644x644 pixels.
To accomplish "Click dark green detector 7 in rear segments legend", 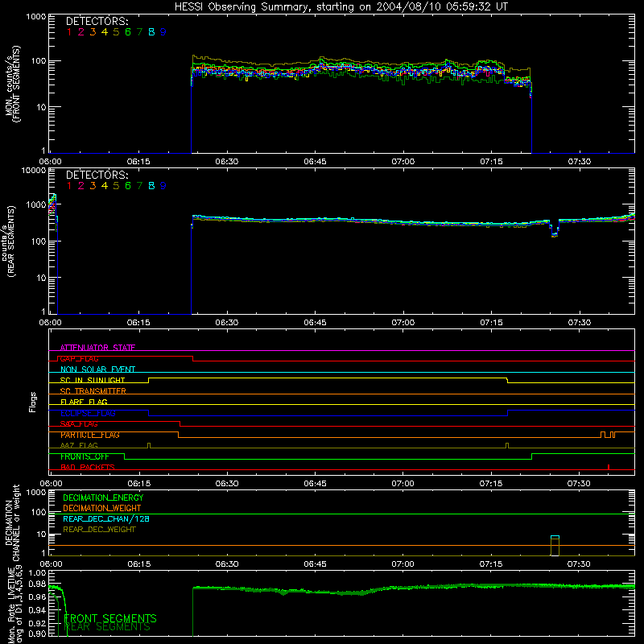I will click(139, 186).
